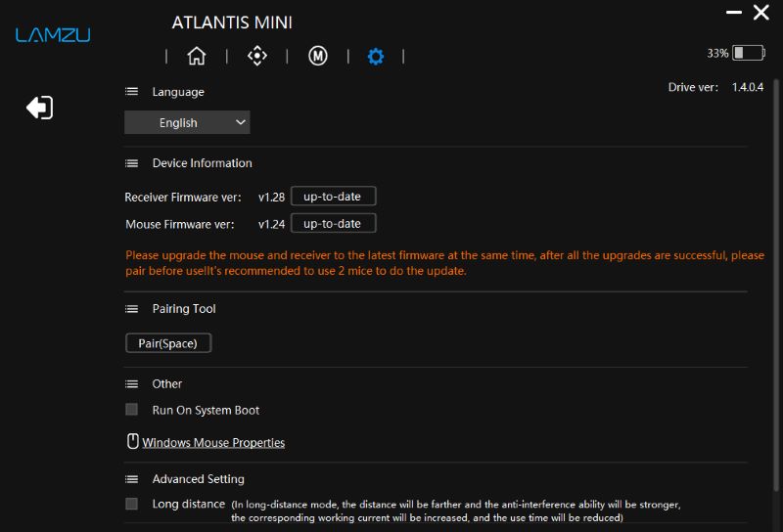Minimize the Lamzu window
The height and width of the screenshot is (532, 783).
tap(733, 12)
